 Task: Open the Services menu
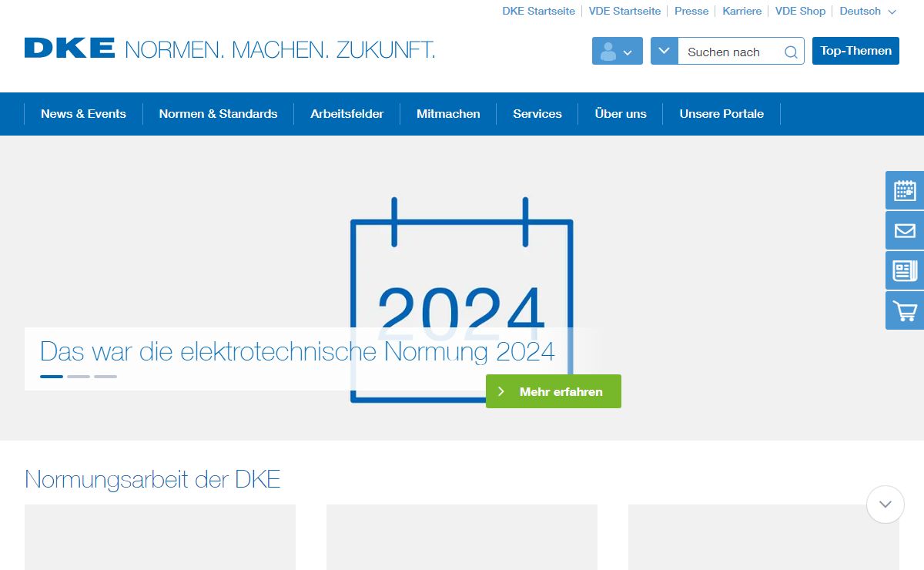pos(537,114)
